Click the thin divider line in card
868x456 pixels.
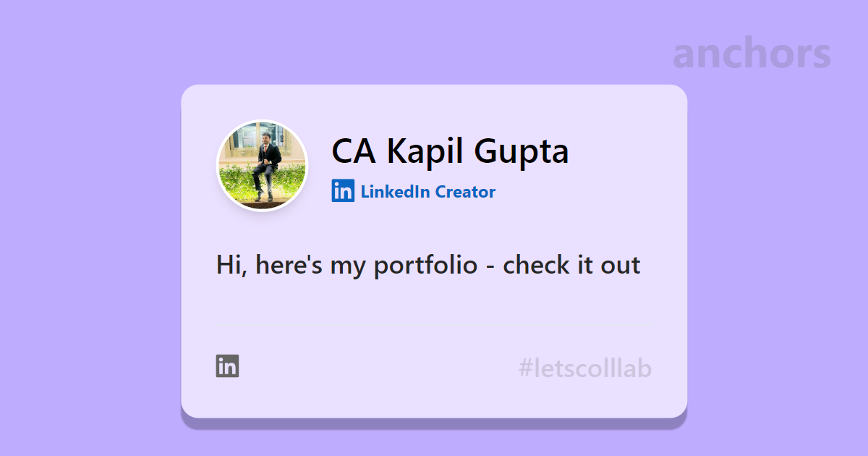(434, 325)
